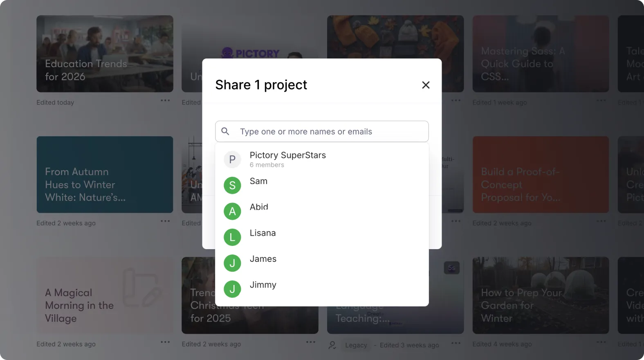Open From Autumn Hues to Winter White project
This screenshot has width=644, height=360.
coord(105,175)
